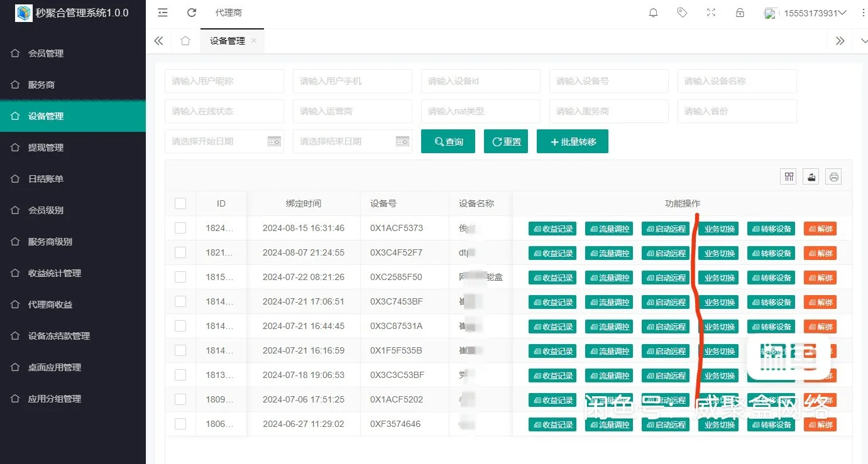Open 会员管理 in the sidebar
This screenshot has width=868, height=464.
click(73, 53)
